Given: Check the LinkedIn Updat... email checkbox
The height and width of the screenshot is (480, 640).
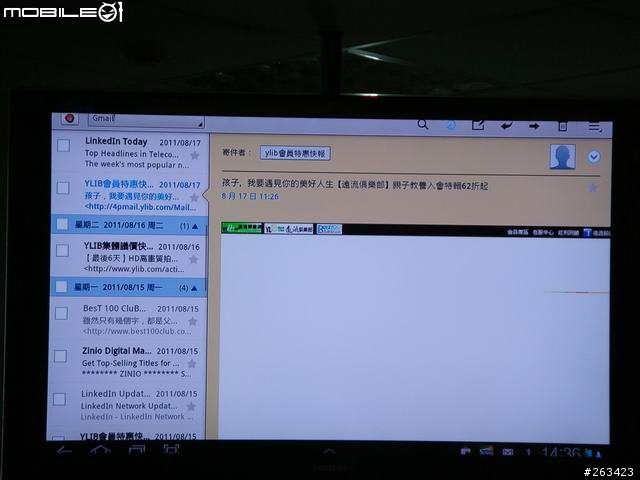Looking at the screenshot, I should (x=60, y=399).
